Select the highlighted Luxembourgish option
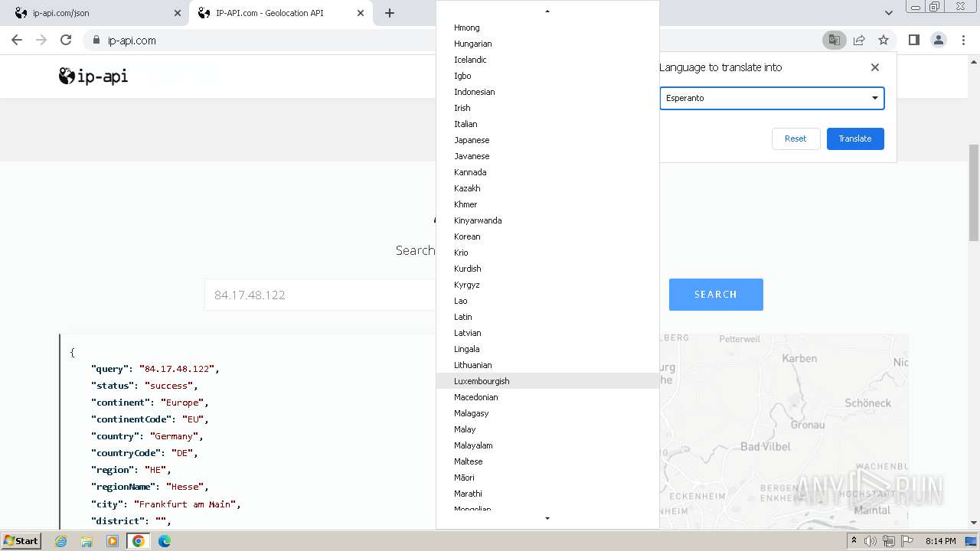Image resolution: width=980 pixels, height=551 pixels. [x=547, y=381]
